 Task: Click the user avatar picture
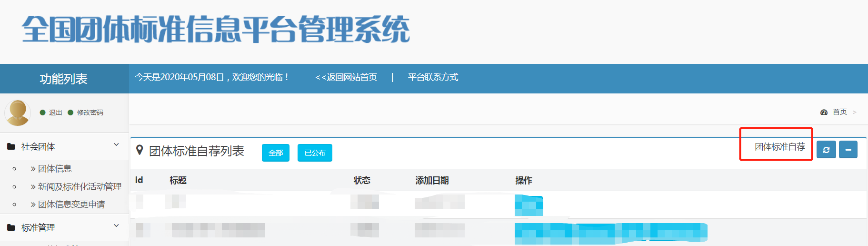coord(18,113)
